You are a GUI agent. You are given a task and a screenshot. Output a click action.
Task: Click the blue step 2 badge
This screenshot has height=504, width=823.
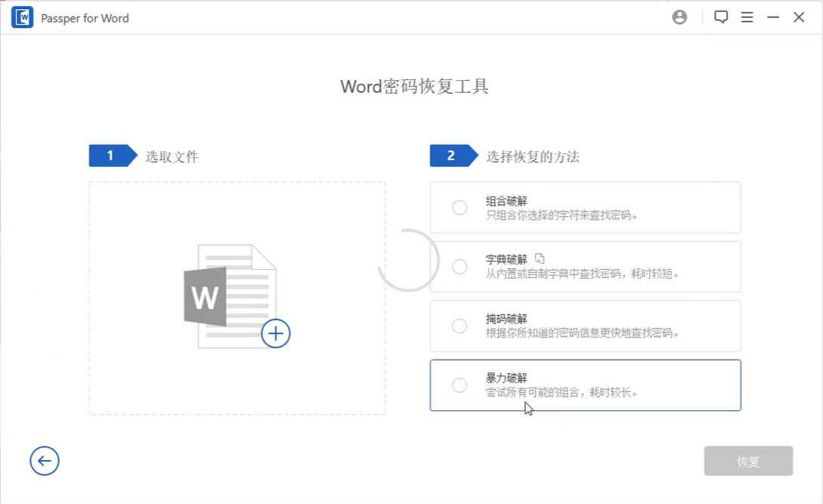pos(451,156)
